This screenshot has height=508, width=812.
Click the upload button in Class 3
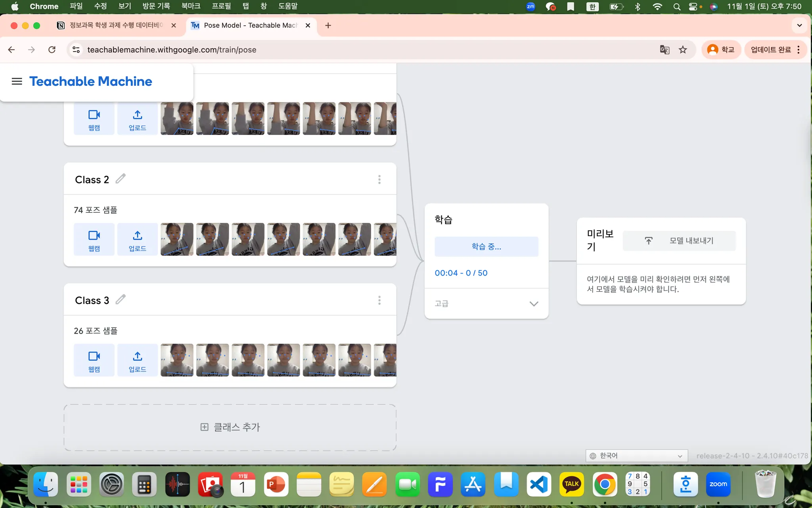(x=137, y=360)
